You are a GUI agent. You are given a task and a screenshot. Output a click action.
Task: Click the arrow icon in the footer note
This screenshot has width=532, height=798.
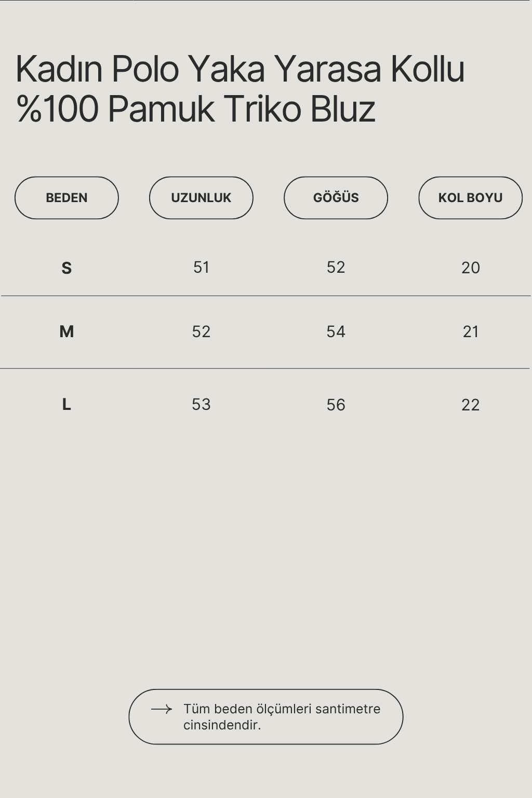coord(162,709)
